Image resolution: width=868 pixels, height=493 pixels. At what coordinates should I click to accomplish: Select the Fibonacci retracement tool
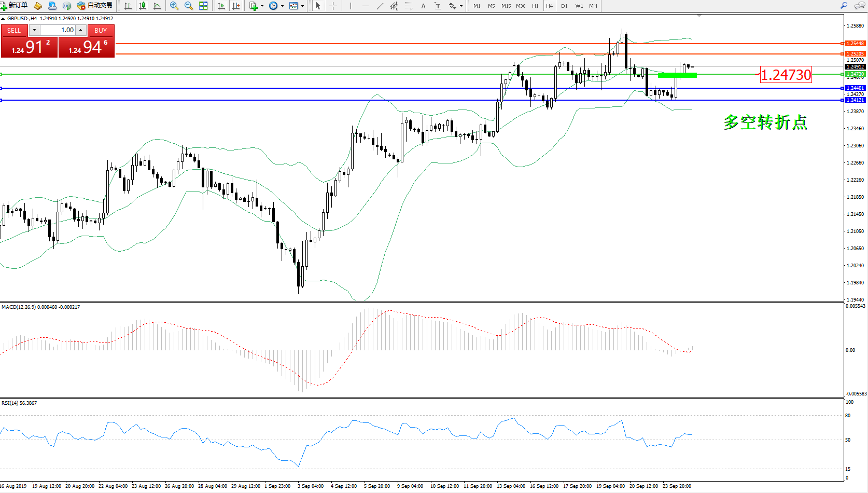pyautogui.click(x=409, y=6)
